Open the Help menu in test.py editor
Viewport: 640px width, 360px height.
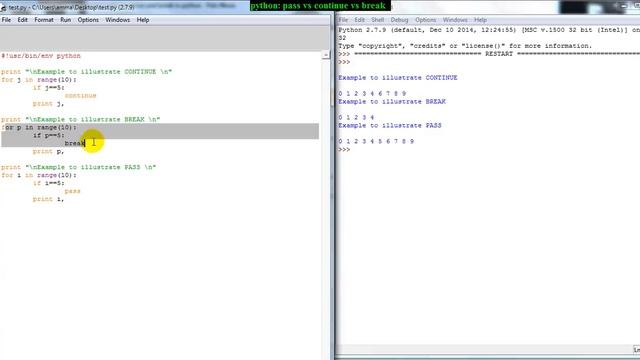coord(142,20)
